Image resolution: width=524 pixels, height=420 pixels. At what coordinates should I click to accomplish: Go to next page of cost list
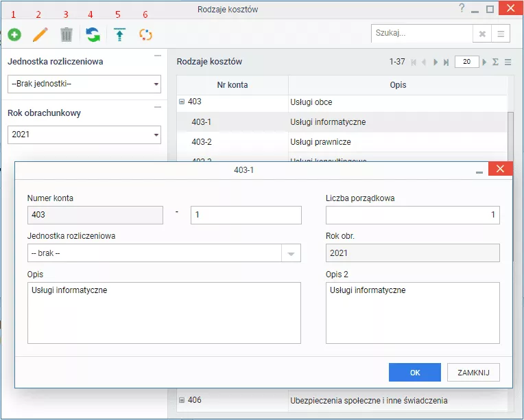point(436,62)
